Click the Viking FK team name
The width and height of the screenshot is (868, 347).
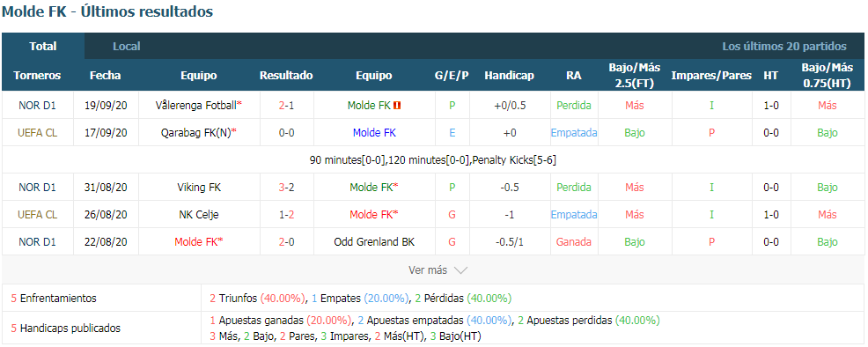click(x=199, y=188)
